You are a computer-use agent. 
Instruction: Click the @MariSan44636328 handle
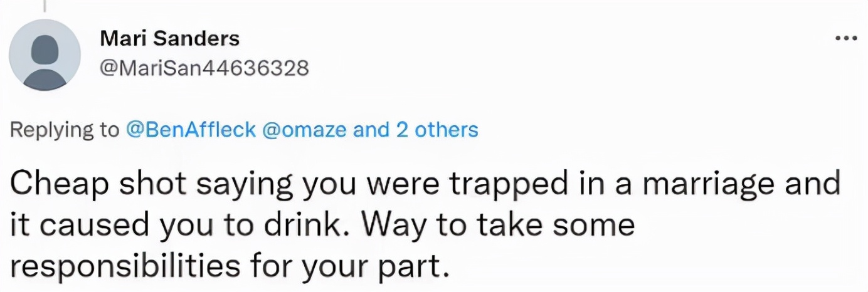click(204, 68)
